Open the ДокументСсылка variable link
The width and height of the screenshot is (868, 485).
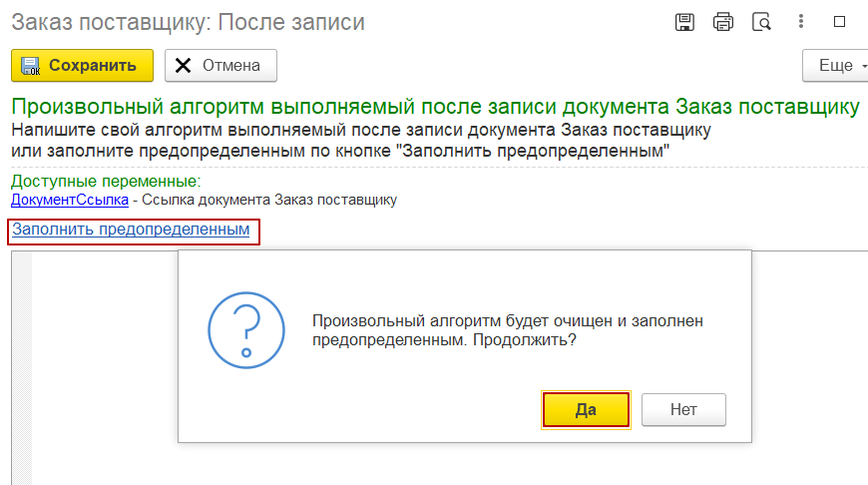[70, 200]
